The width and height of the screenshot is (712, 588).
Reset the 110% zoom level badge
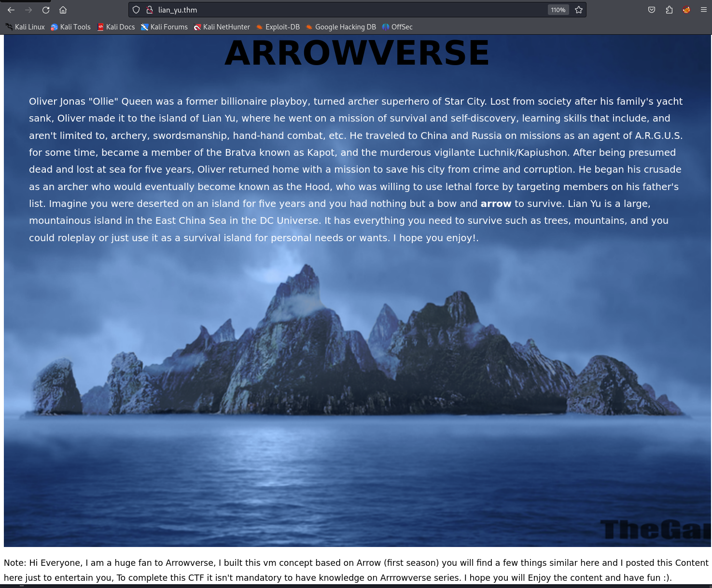558,10
